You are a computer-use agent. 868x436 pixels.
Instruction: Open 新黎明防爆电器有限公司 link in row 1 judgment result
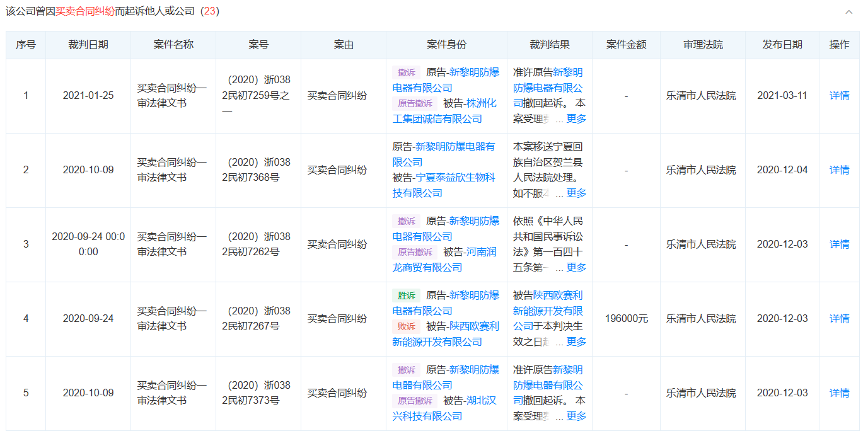(548, 88)
